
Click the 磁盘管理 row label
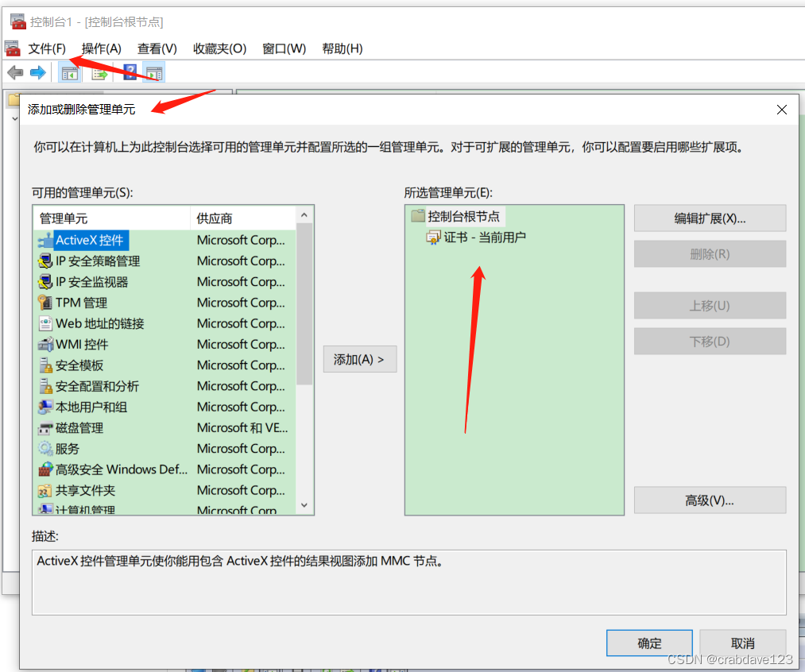79,428
